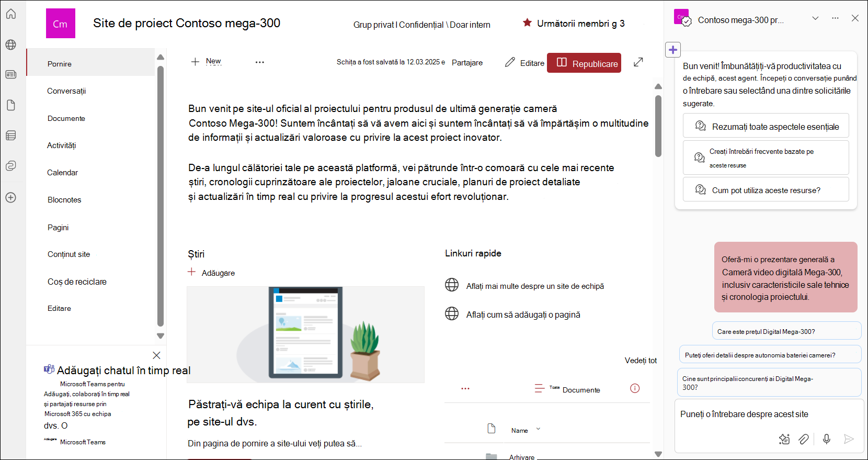Open Conținut site in navigation
This screenshot has width=868, height=460.
[x=69, y=254]
